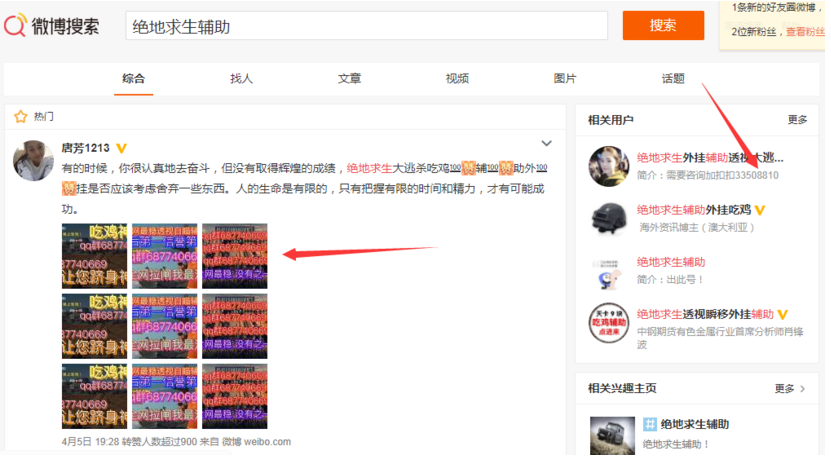This screenshot has width=831, height=463.
Task: Select the 图片 tab
Action: point(565,78)
